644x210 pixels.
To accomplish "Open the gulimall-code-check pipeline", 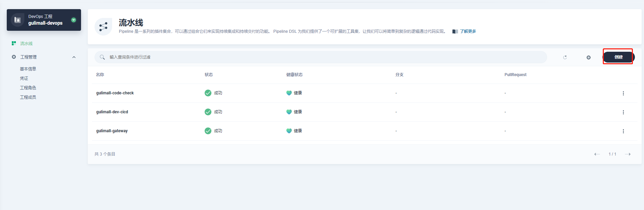I will click(115, 93).
